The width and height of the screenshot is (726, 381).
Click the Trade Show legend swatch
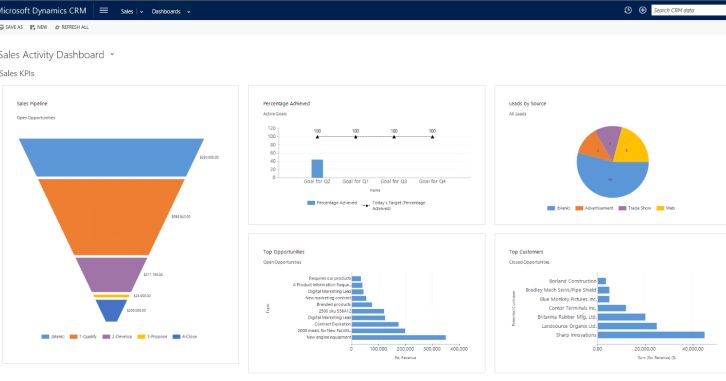coord(622,208)
